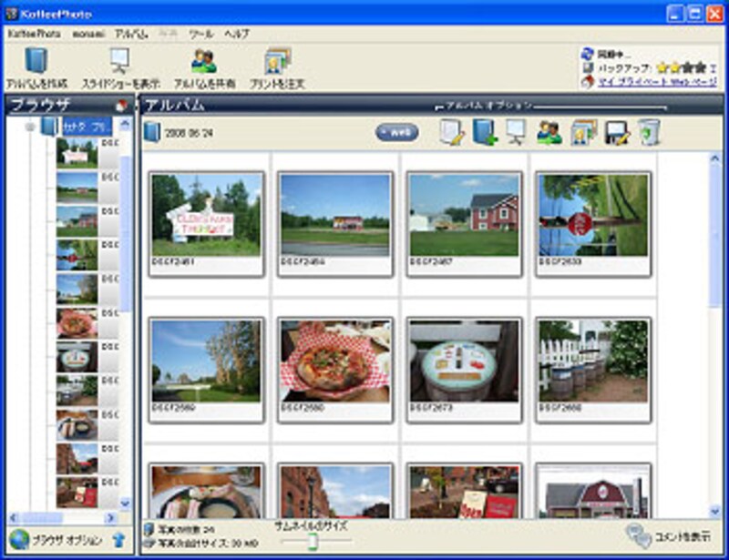Click the up arrow beside ブラウザ オプション
Screen dimensions: 729x560
118,540
